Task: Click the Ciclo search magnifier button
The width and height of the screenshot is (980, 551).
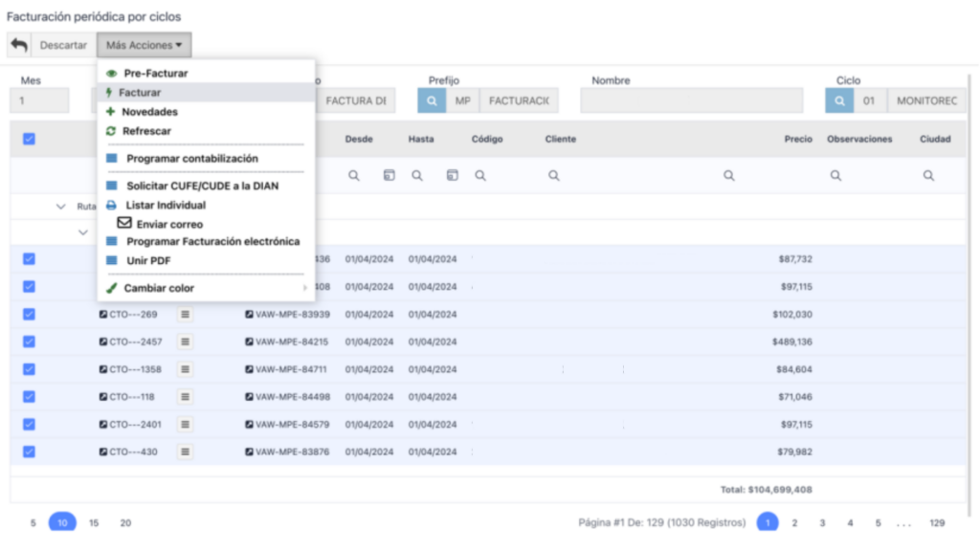Action: (x=840, y=100)
